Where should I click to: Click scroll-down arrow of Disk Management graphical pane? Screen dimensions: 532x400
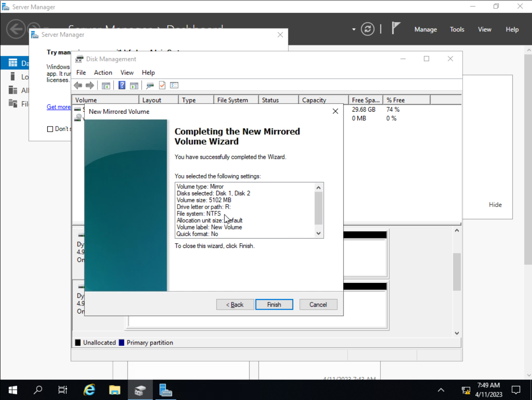(x=457, y=333)
